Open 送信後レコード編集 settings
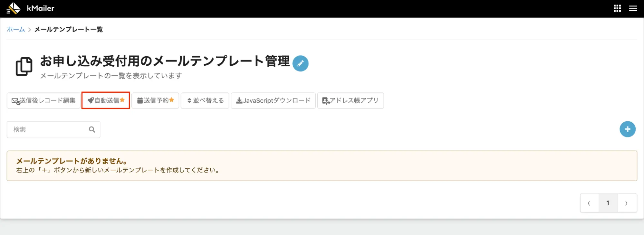 click(43, 100)
